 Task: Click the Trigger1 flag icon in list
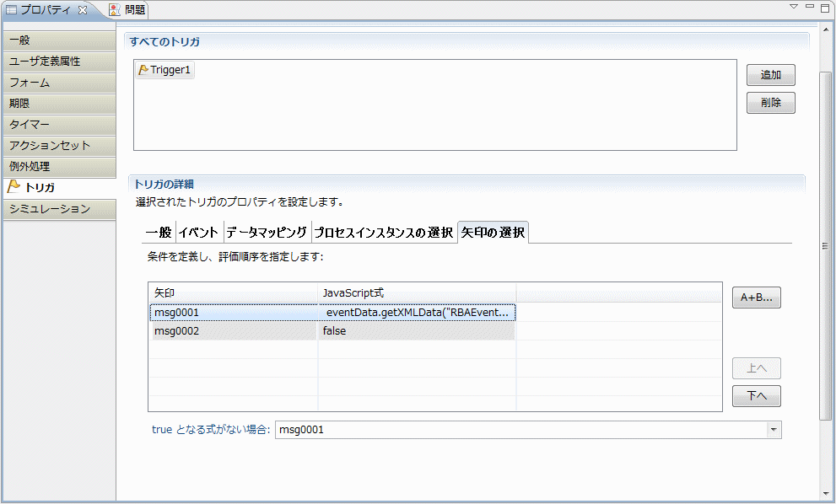click(143, 71)
